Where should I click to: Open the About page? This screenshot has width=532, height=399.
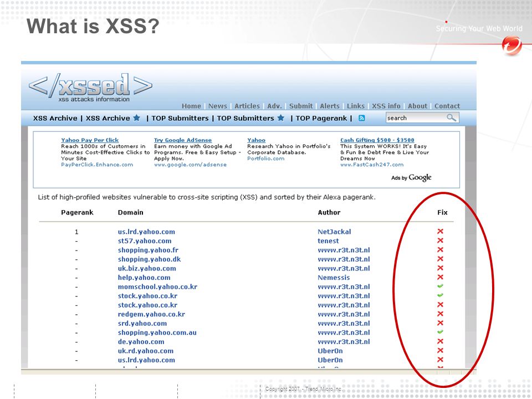[418, 106]
